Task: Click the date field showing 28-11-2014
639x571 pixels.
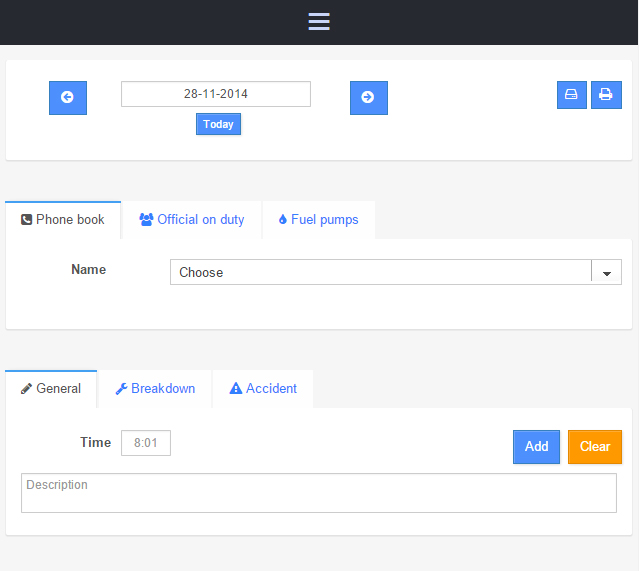Action: point(215,94)
